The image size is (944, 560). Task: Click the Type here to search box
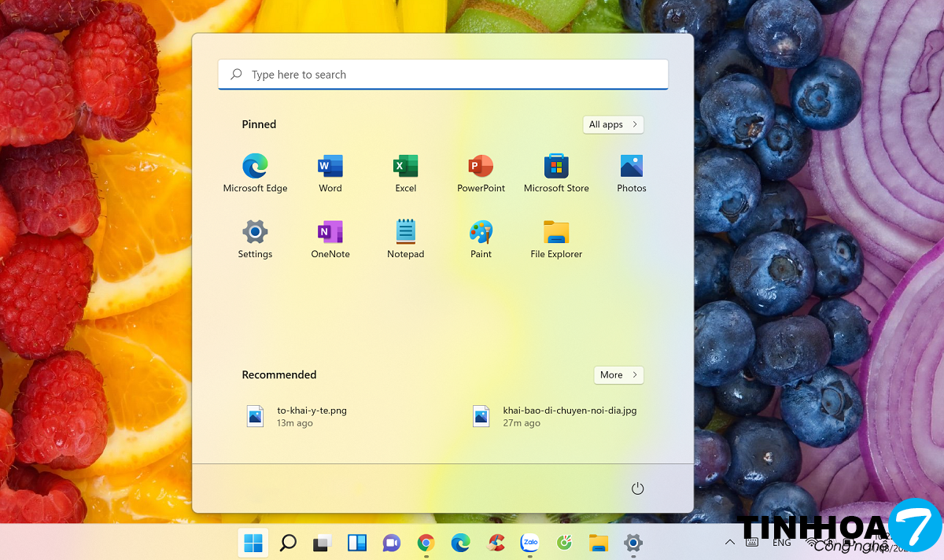click(443, 75)
